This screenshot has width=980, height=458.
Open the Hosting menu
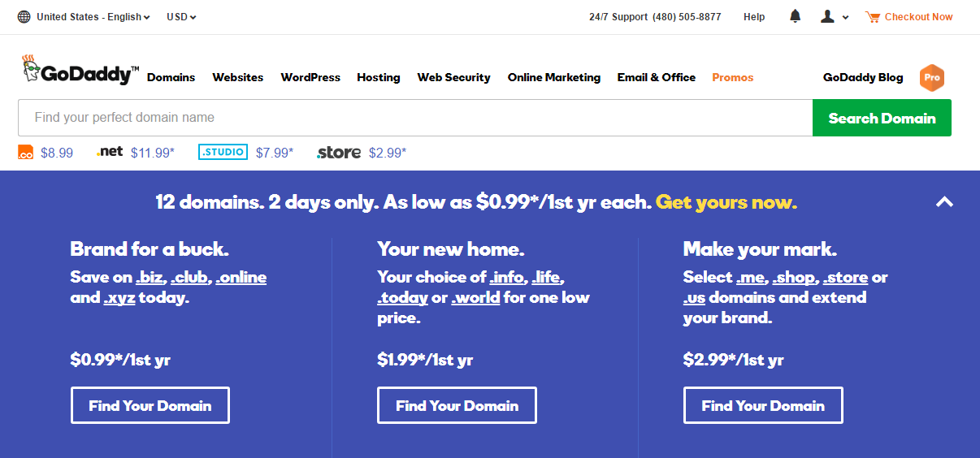[379, 77]
